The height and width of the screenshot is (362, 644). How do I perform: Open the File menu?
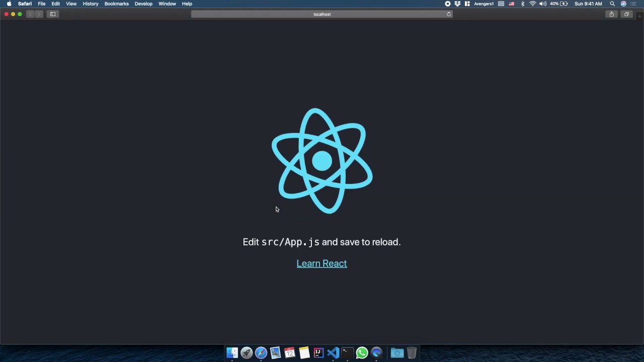(42, 4)
